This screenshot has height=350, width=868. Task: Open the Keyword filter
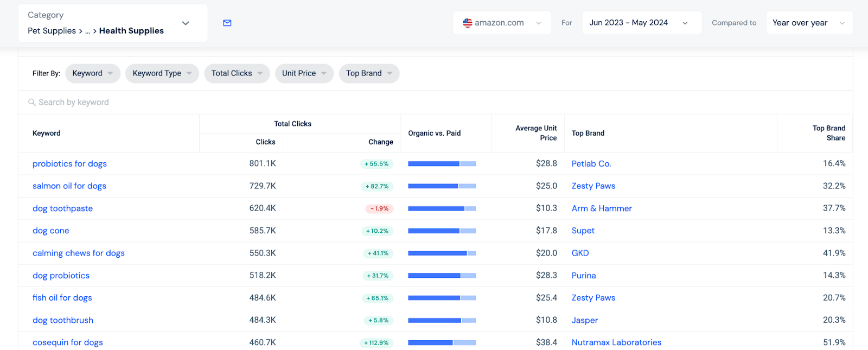tap(92, 73)
